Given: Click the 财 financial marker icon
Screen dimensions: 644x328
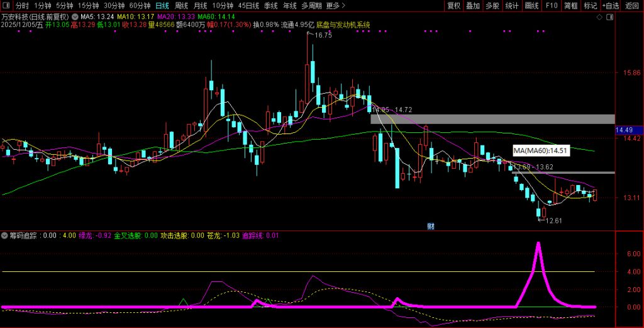Looking at the screenshot, I should pos(431,226).
